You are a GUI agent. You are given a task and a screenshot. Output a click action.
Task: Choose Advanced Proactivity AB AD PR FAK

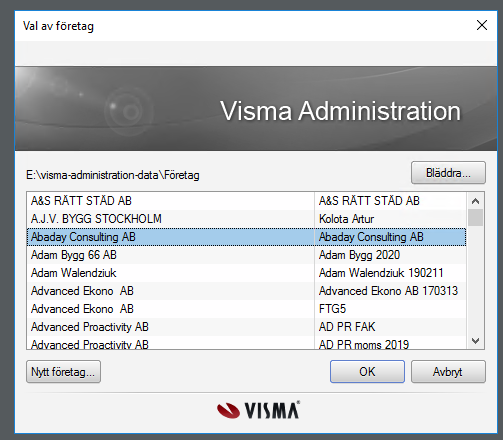tap(246, 327)
